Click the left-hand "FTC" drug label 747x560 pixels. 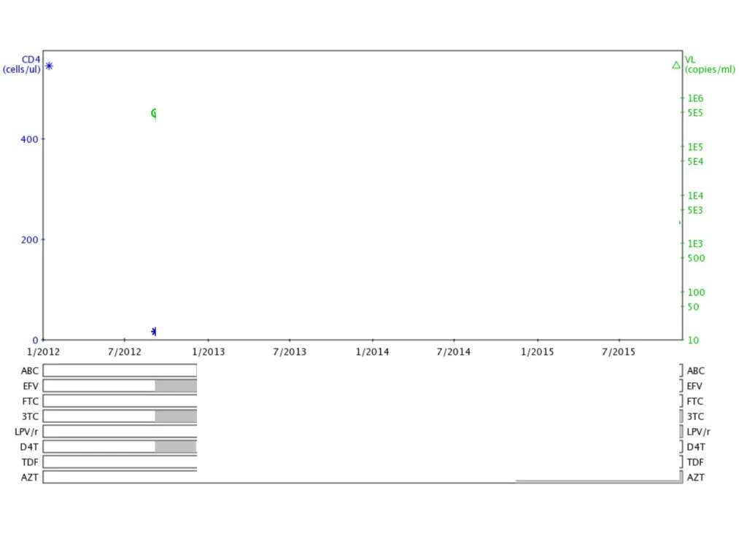[x=31, y=402]
